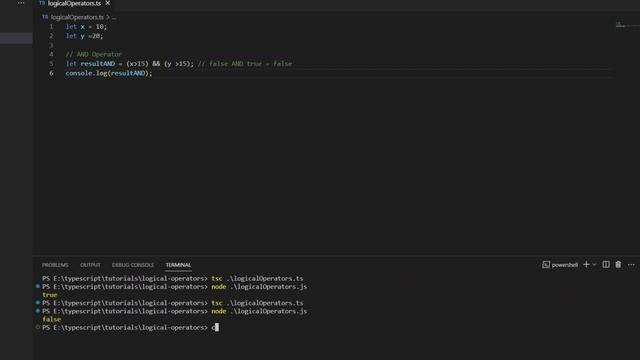Focus the active terminal prompt input

coord(215,327)
